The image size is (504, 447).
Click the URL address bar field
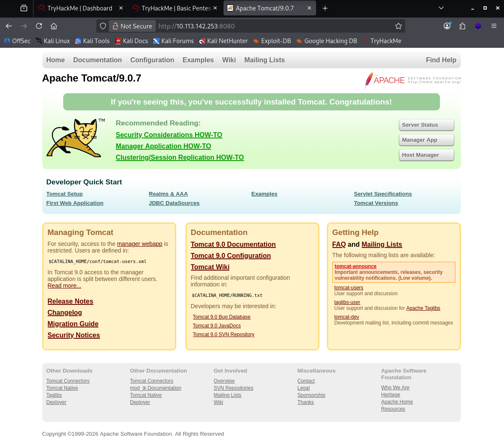[x=272, y=26]
